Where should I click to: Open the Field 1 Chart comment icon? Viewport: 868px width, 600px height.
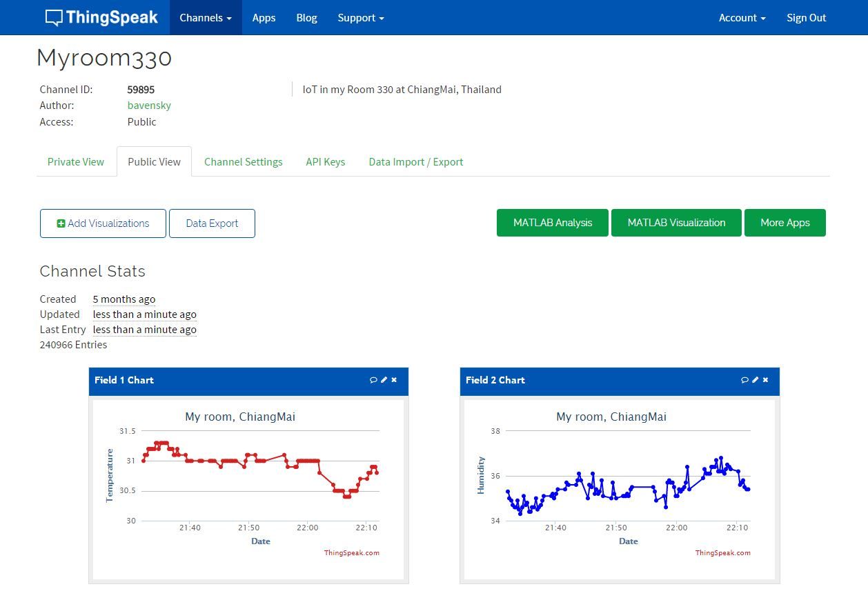[x=373, y=380]
